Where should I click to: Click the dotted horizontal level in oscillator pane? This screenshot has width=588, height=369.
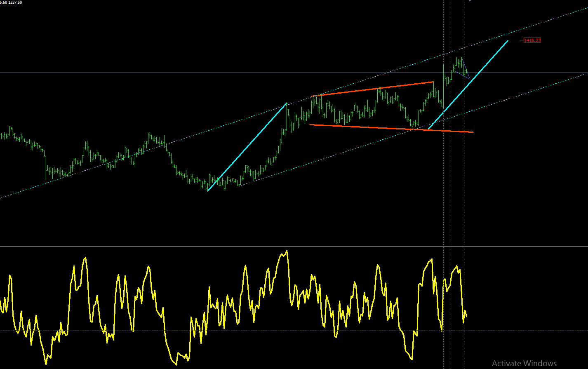[294, 330]
